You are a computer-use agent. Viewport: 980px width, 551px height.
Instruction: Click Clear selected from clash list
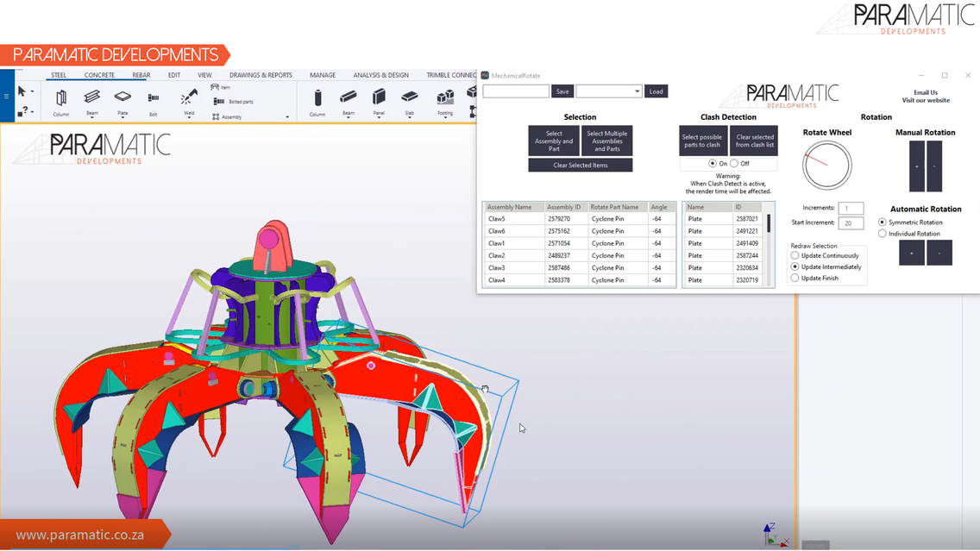click(754, 141)
